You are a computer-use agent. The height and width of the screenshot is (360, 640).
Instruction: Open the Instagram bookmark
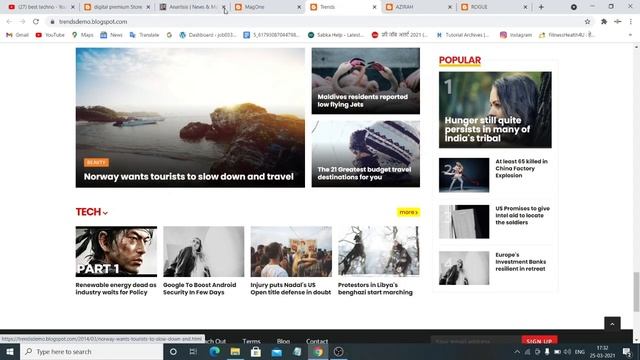pos(516,35)
